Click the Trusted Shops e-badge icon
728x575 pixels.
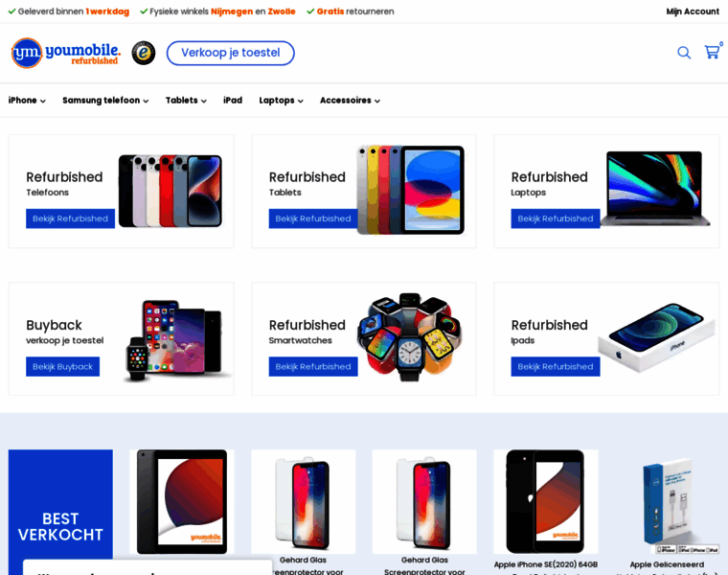(x=144, y=53)
